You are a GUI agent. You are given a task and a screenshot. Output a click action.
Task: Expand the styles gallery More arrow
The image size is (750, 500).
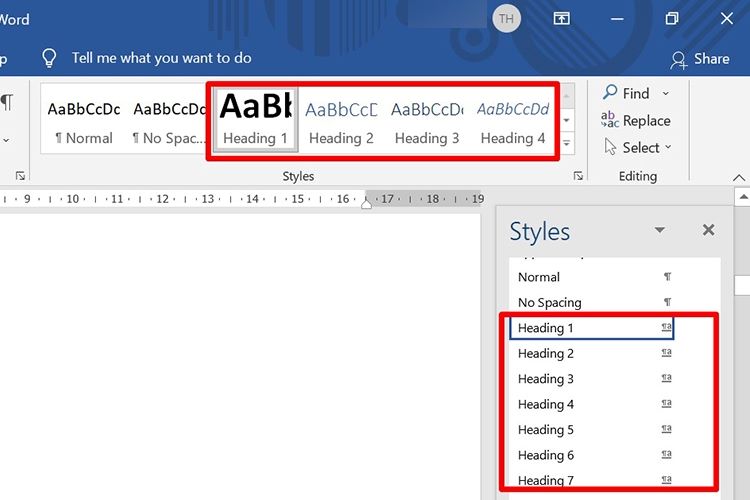click(567, 143)
